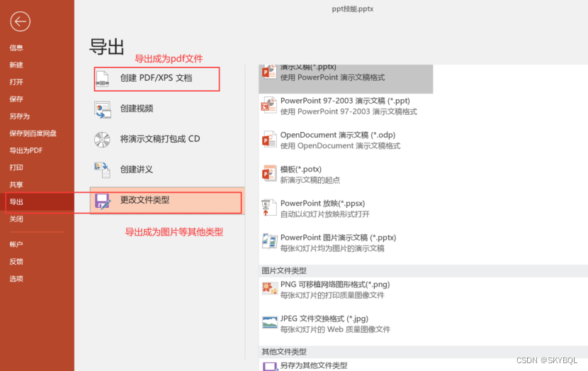Open 选项 in the sidebar
The height and width of the screenshot is (371, 588).
coord(16,279)
